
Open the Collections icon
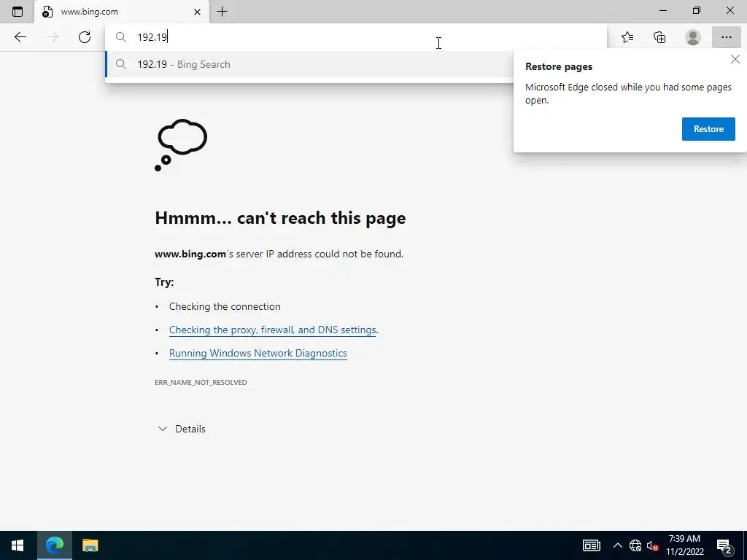pos(659,37)
